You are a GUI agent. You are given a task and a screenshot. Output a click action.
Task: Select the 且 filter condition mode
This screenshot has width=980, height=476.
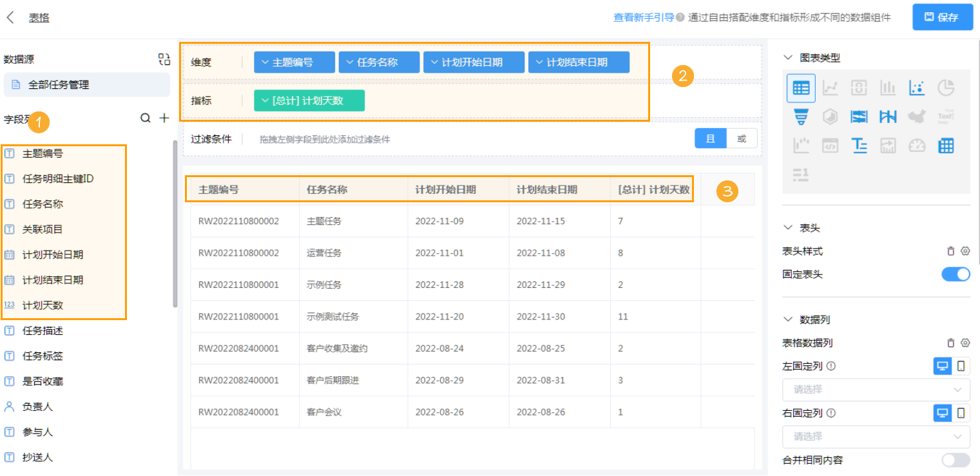(710, 138)
